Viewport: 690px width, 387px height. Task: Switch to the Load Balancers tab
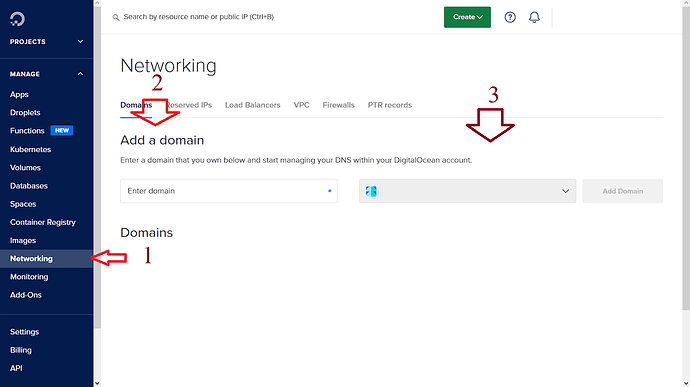[253, 105]
